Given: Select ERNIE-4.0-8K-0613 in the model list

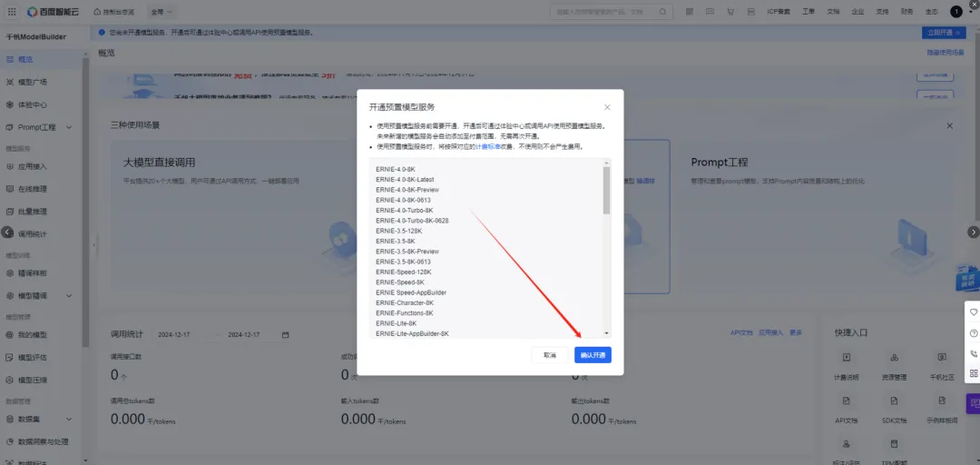Looking at the screenshot, I should click(403, 200).
